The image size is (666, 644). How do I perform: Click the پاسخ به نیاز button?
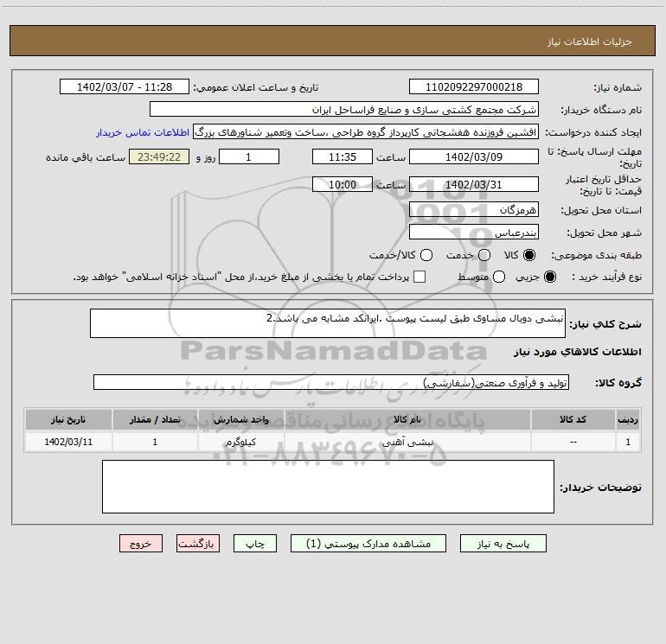click(503, 544)
